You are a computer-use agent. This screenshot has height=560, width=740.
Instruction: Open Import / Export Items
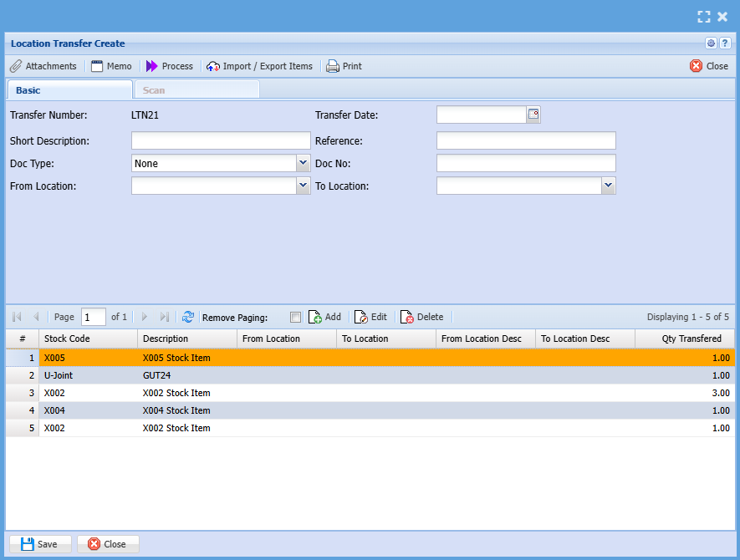click(259, 66)
